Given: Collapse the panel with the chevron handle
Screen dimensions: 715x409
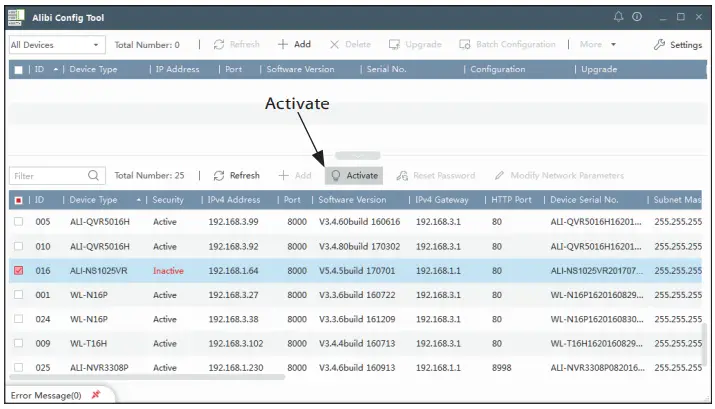Looking at the screenshot, I should point(358,156).
